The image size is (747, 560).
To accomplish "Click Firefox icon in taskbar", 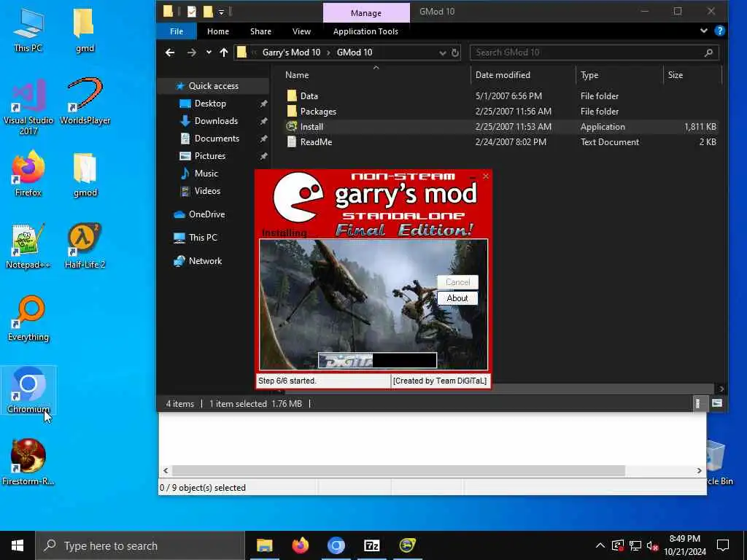I will 300,545.
